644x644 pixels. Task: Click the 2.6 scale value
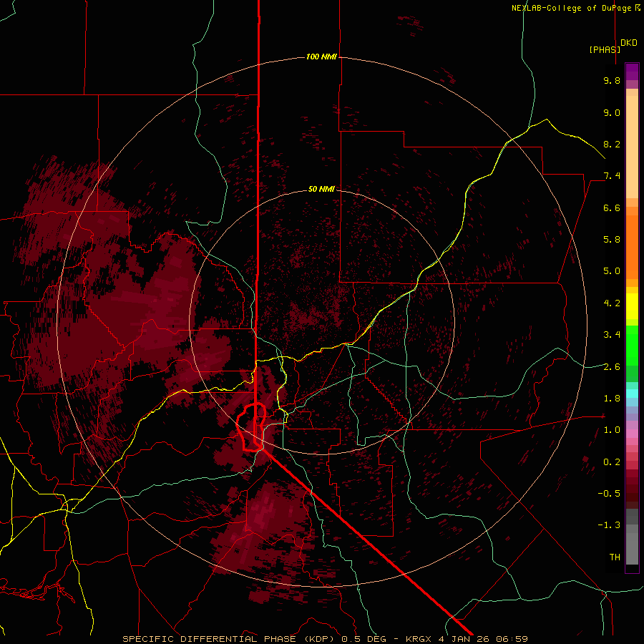click(612, 367)
